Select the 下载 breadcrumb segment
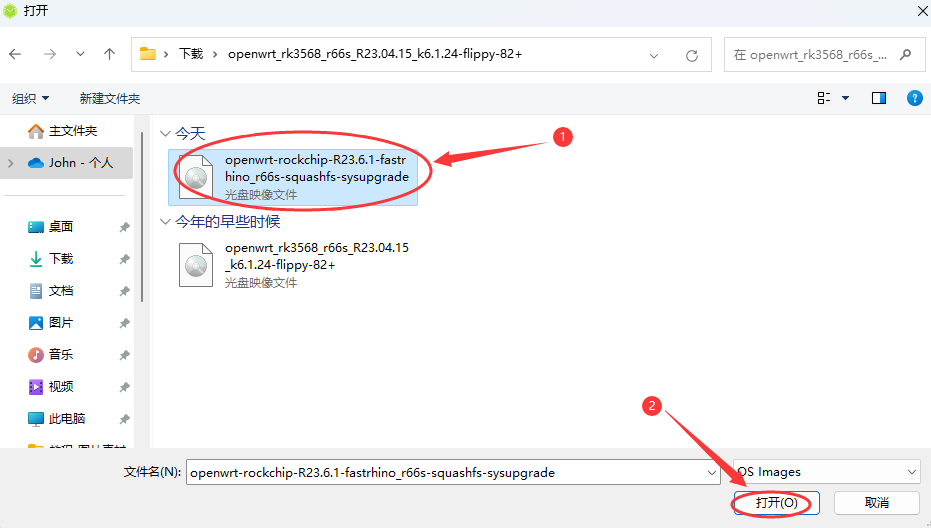Screen dimensions: 931x528 pos(191,54)
